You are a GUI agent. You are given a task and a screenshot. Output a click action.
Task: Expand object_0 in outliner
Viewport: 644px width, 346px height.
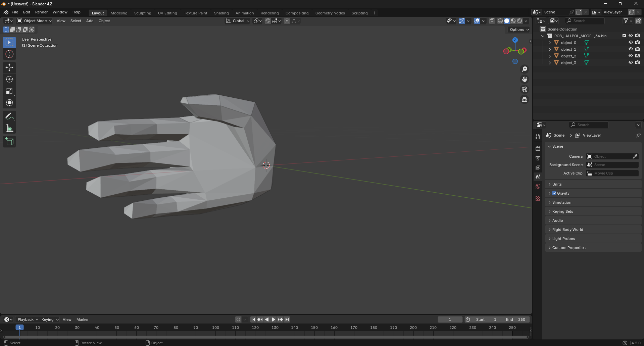(x=550, y=43)
